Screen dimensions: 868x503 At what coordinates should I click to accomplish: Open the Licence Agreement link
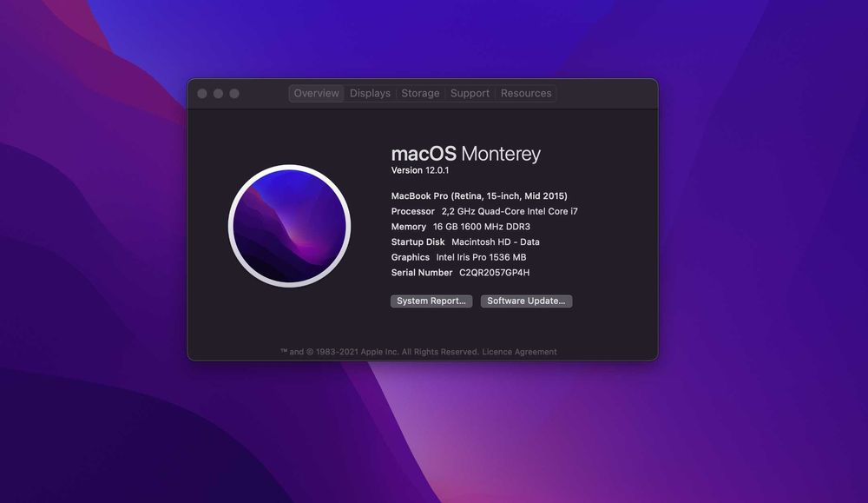pyautogui.click(x=519, y=352)
